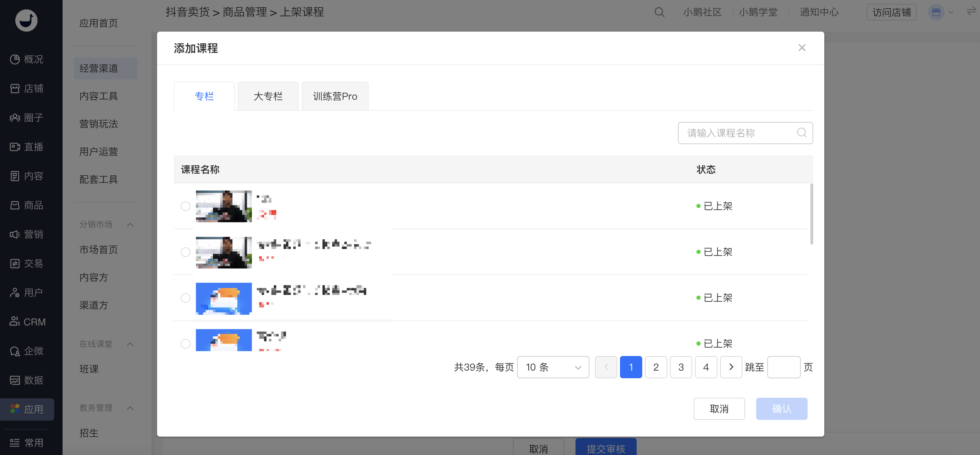Image resolution: width=980 pixels, height=455 pixels.
Task: Click the 提交审核 button behind dialog
Action: [x=606, y=447]
